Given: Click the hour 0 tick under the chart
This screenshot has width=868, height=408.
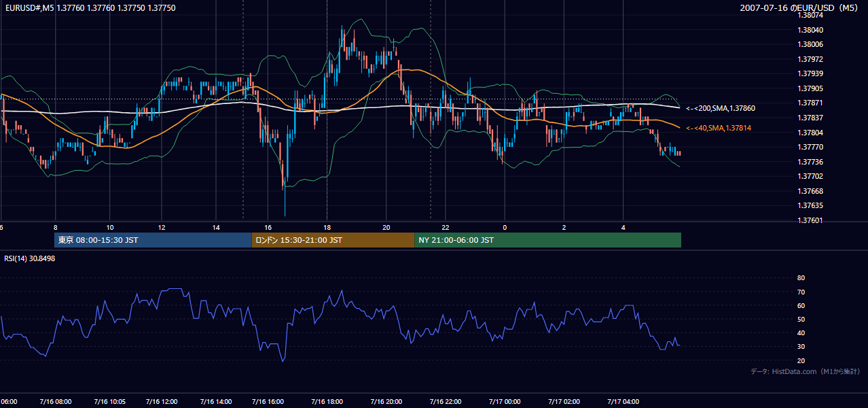Looking at the screenshot, I should tap(505, 227).
